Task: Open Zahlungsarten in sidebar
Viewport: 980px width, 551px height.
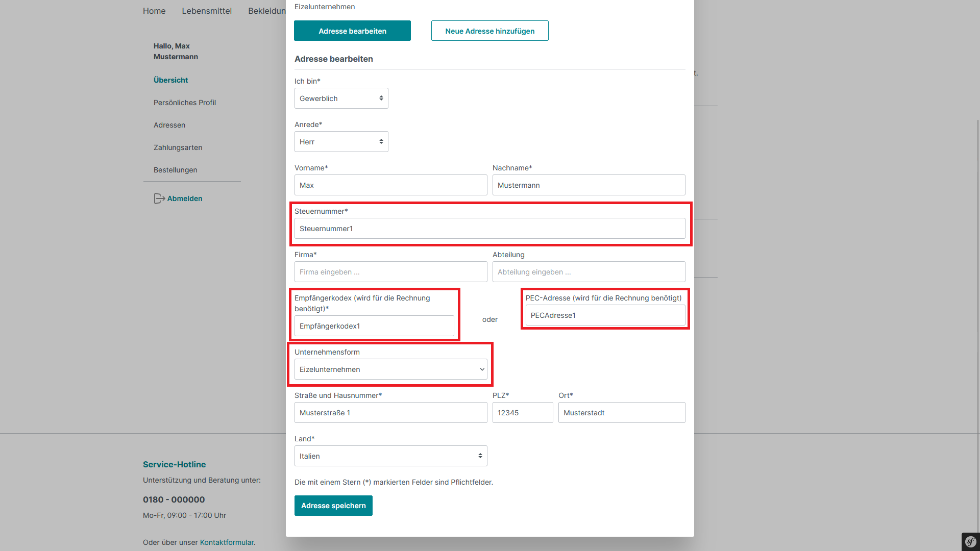Action: (178, 147)
